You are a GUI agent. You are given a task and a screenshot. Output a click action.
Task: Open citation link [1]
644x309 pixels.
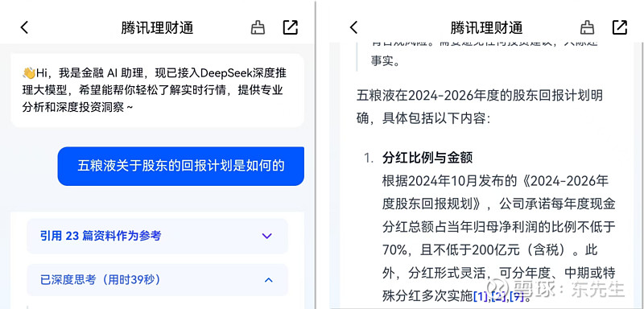(481, 296)
